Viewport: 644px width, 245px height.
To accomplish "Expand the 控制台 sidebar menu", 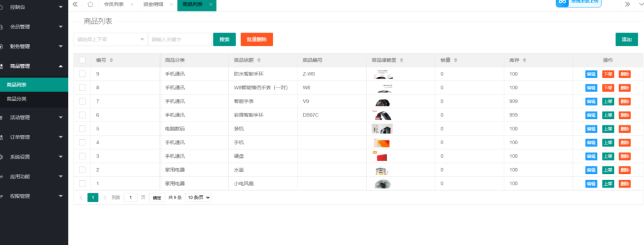I will (34, 7).
